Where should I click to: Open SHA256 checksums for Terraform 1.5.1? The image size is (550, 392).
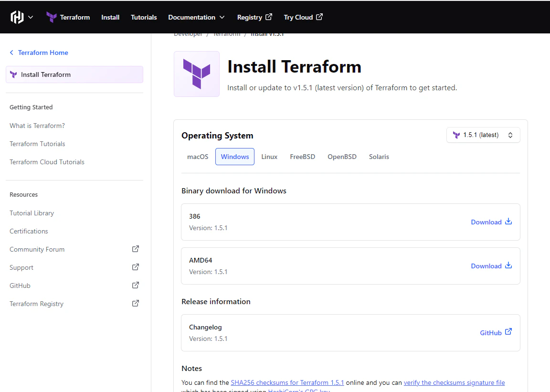click(x=287, y=382)
